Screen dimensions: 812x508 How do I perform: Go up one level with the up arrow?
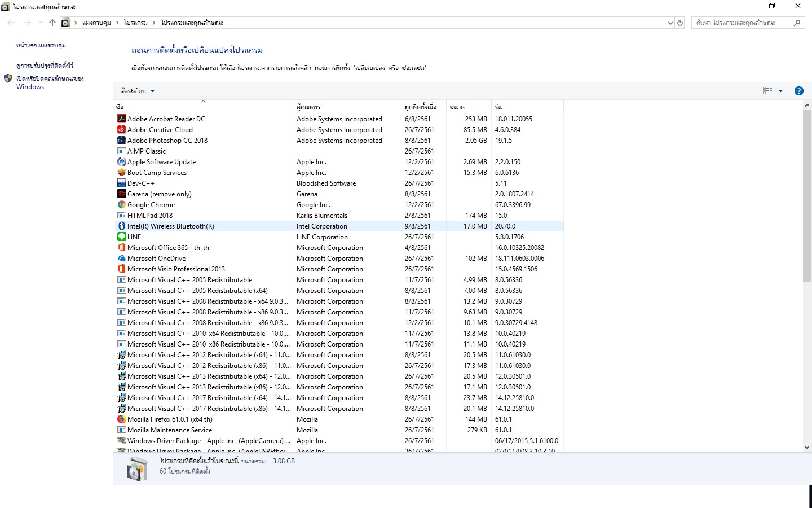(52, 23)
